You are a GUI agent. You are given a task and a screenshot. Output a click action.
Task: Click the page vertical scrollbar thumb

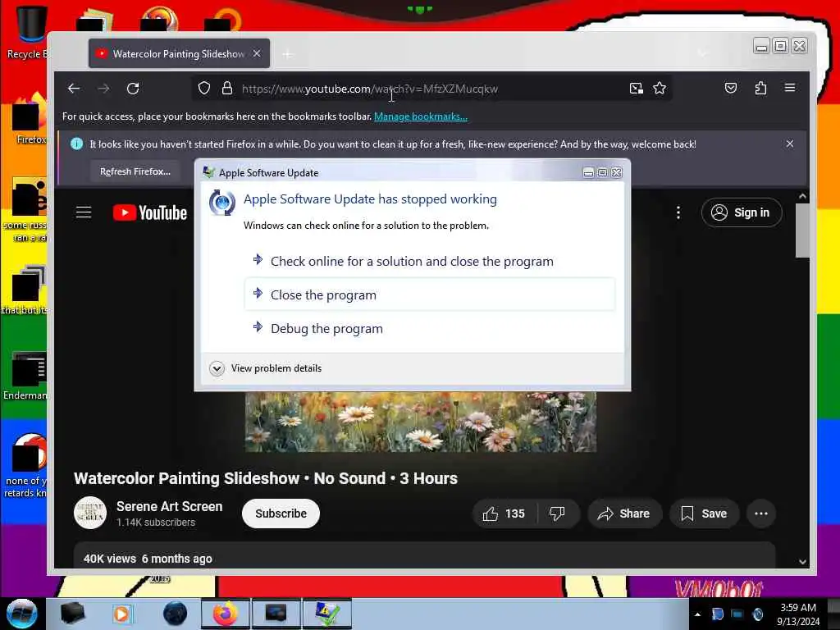[802, 231]
